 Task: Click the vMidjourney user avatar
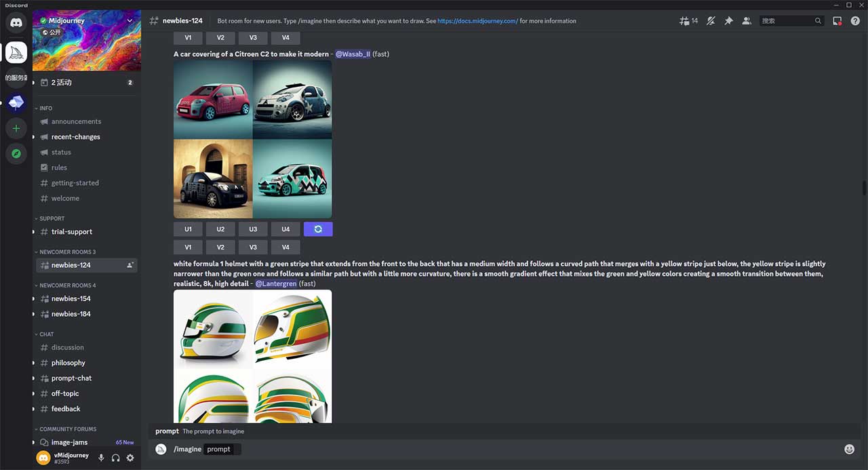click(x=43, y=458)
